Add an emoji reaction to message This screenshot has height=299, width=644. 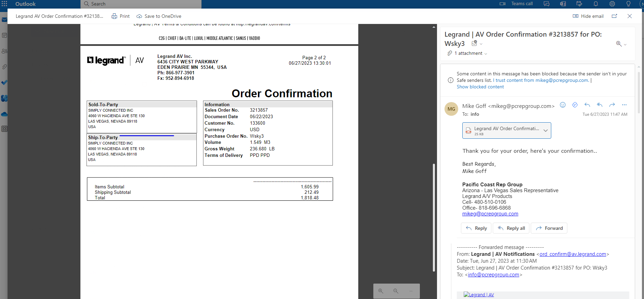pyautogui.click(x=563, y=105)
